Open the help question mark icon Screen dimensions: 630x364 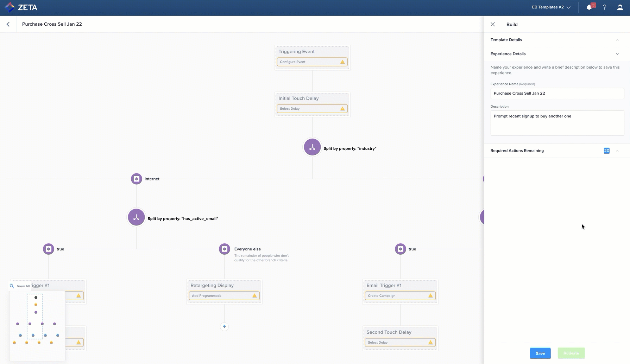[x=605, y=7]
